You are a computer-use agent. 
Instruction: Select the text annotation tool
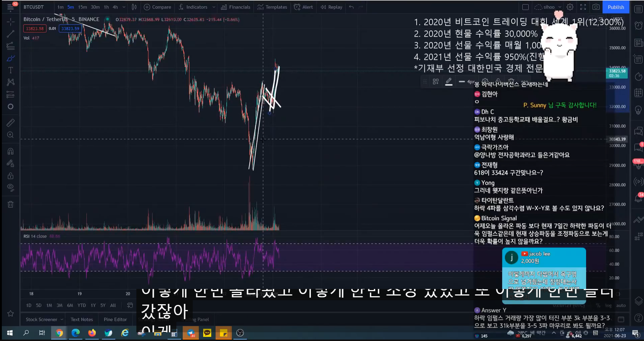click(x=11, y=70)
